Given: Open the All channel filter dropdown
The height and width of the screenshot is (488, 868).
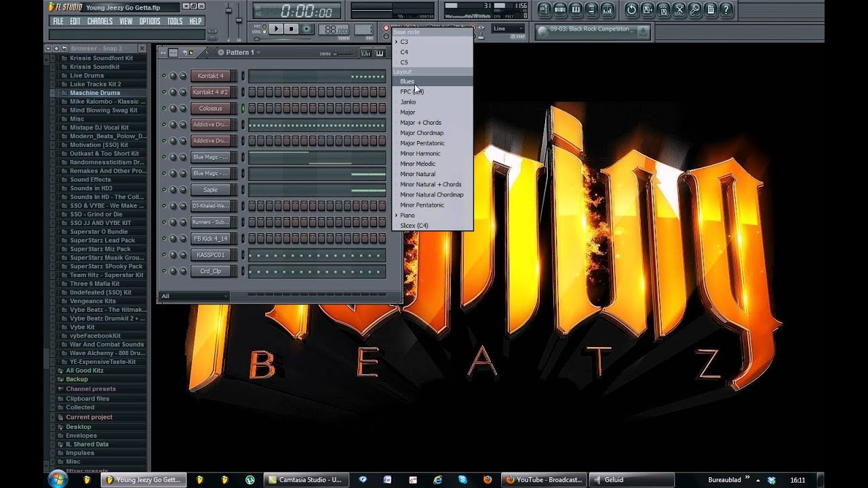Looking at the screenshot, I should [x=195, y=296].
